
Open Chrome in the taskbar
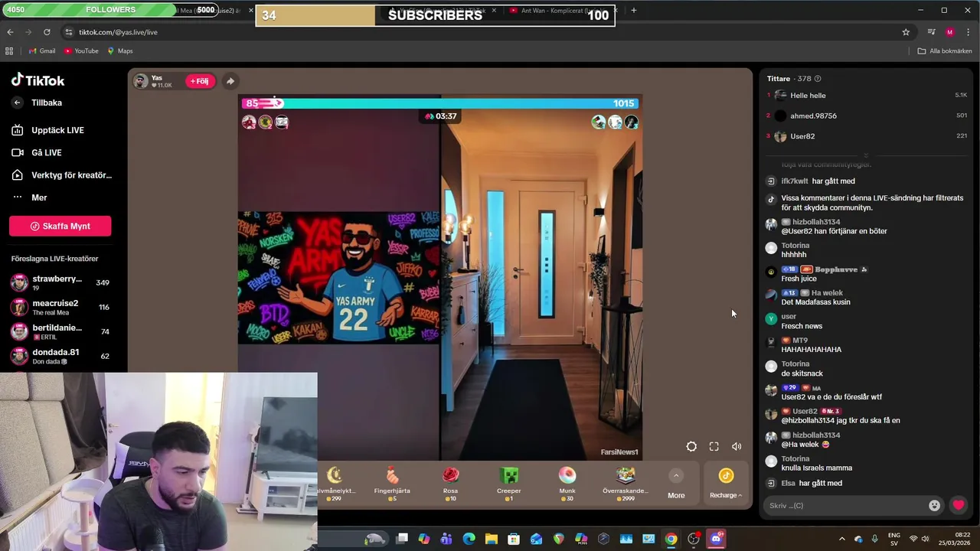tap(671, 539)
